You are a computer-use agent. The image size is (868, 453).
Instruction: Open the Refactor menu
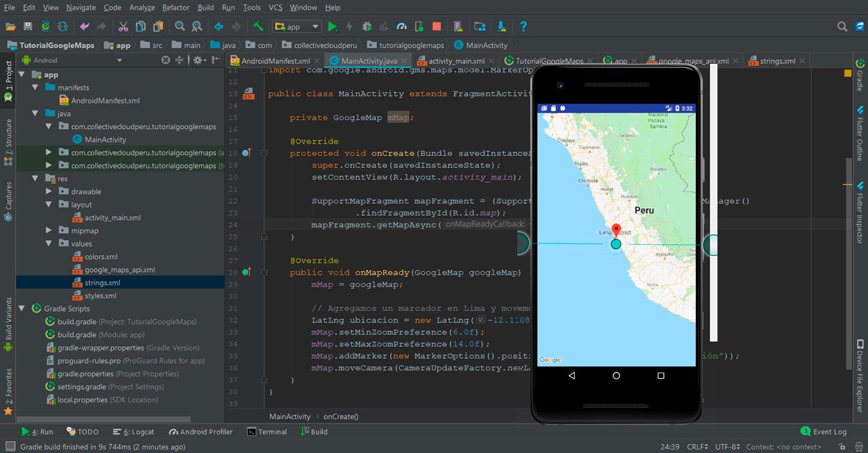(x=176, y=8)
